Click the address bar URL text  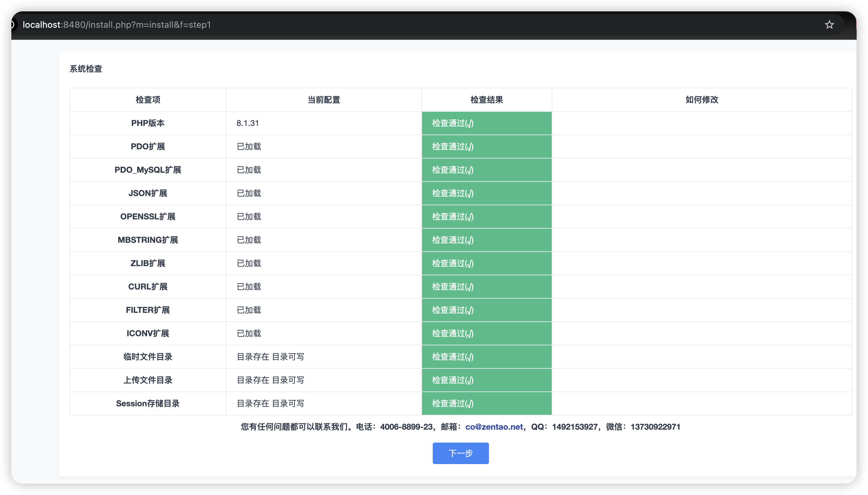click(116, 25)
